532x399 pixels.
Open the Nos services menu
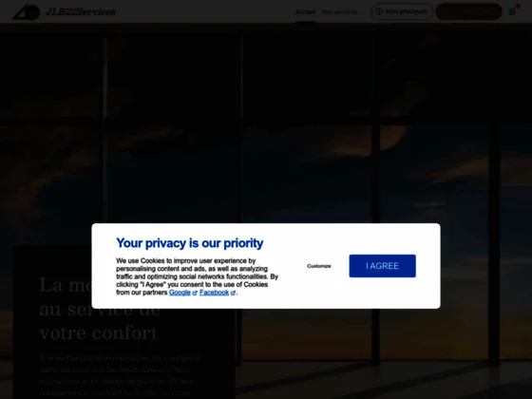click(339, 11)
